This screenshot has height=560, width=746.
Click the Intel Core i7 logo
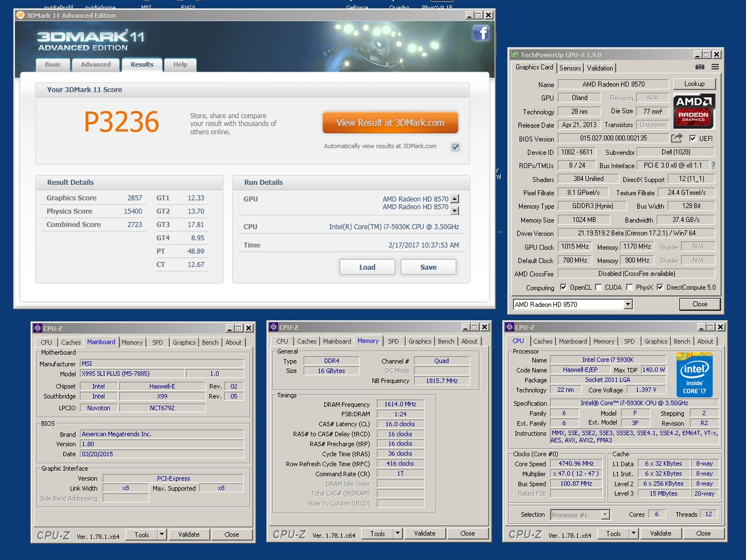click(x=695, y=375)
